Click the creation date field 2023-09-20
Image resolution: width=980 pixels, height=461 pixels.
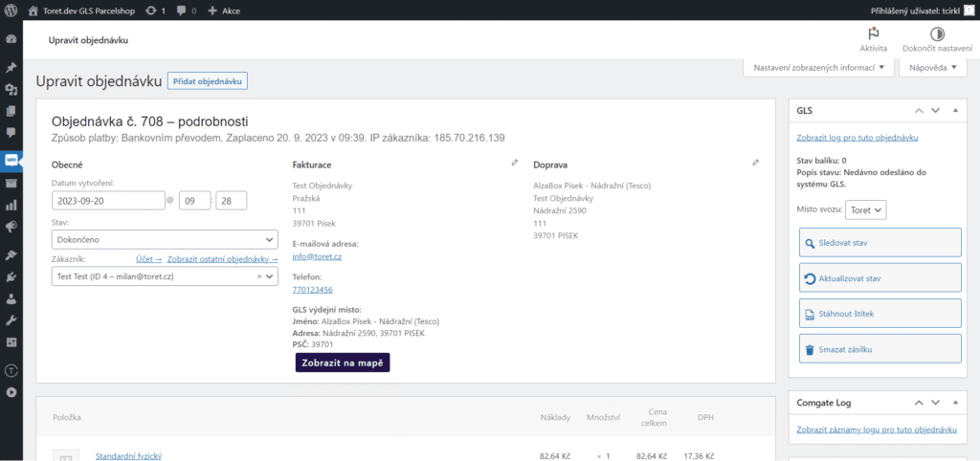(108, 201)
